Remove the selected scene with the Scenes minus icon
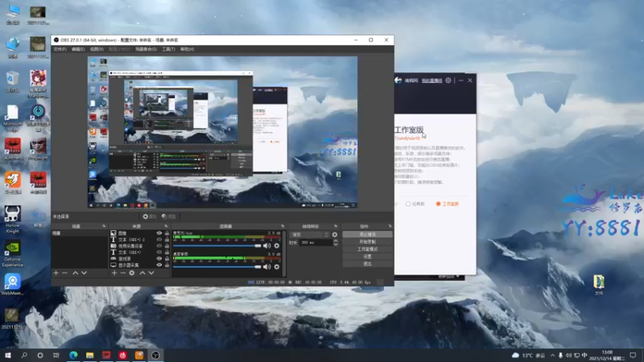The width and height of the screenshot is (644, 362). coord(65,273)
